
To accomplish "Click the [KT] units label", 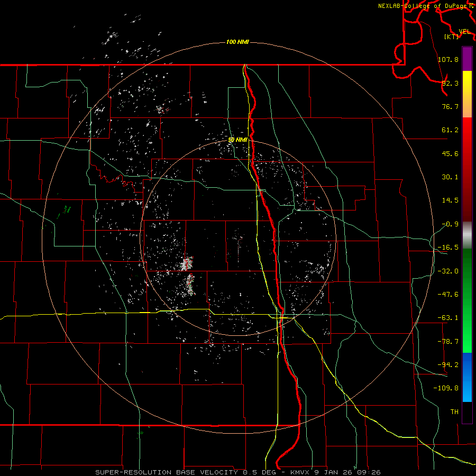I will (x=452, y=36).
